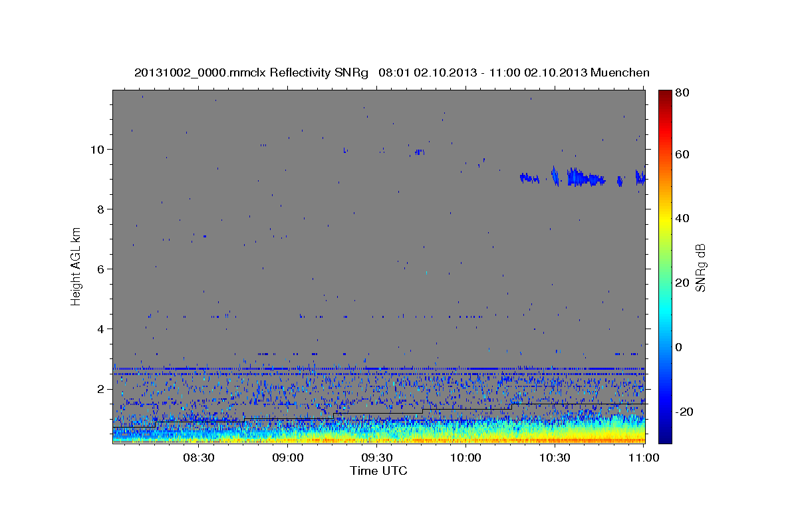Click the 'Height AGL km' axis label
This screenshot has height=532, width=798.
[76, 266]
